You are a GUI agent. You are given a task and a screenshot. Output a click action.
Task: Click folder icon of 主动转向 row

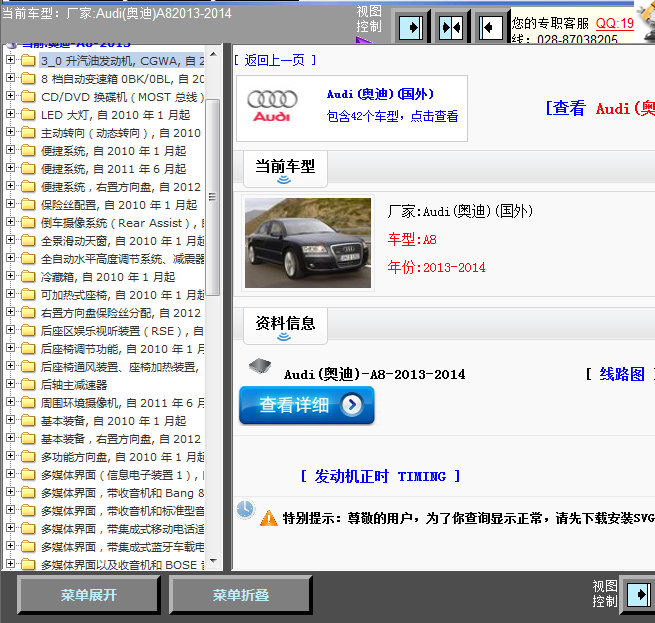coord(28,132)
